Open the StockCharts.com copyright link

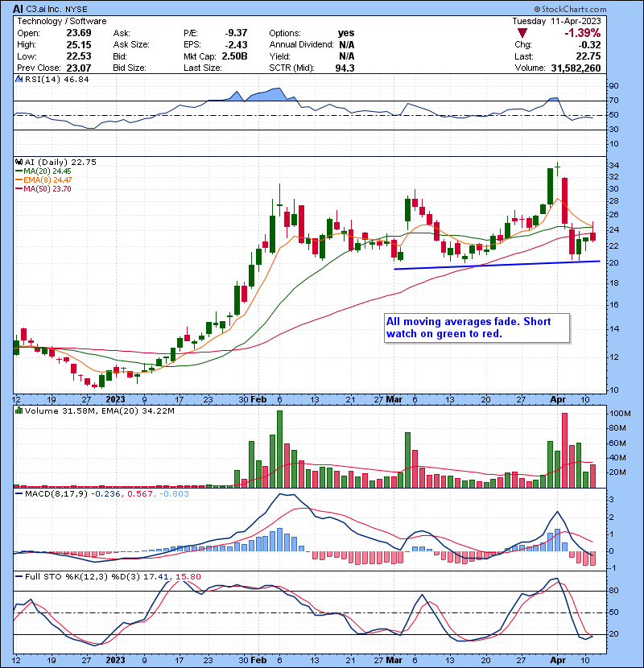coord(570,9)
